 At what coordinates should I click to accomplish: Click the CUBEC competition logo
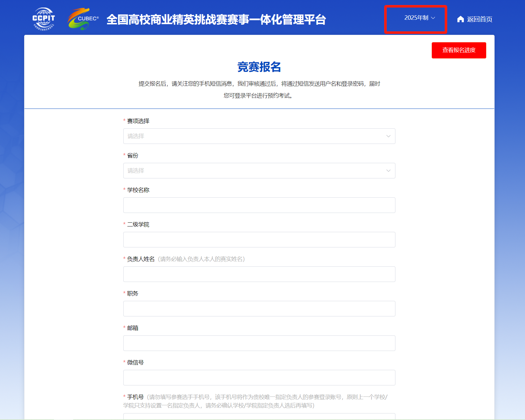pyautogui.click(x=83, y=19)
